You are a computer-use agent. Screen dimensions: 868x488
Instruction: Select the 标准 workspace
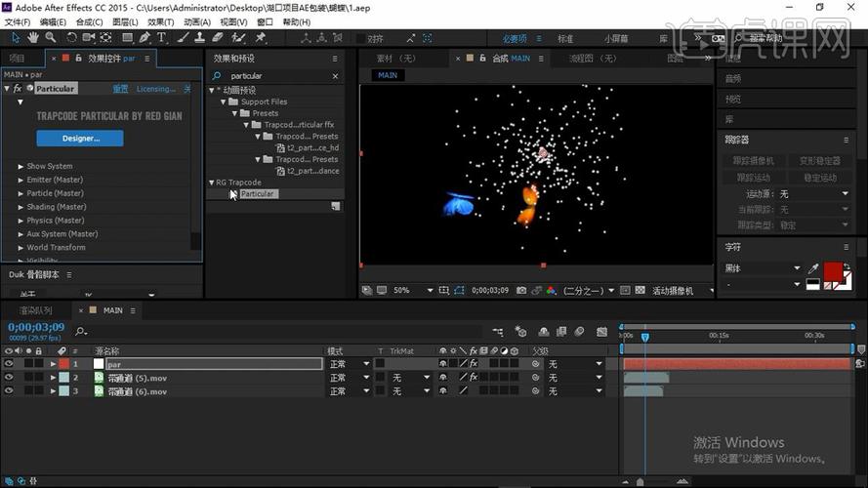[x=565, y=39]
